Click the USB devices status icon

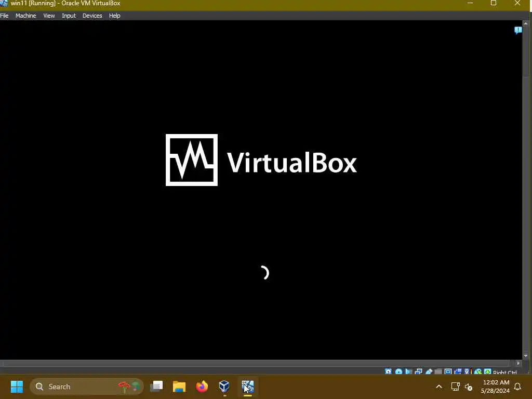click(x=429, y=372)
